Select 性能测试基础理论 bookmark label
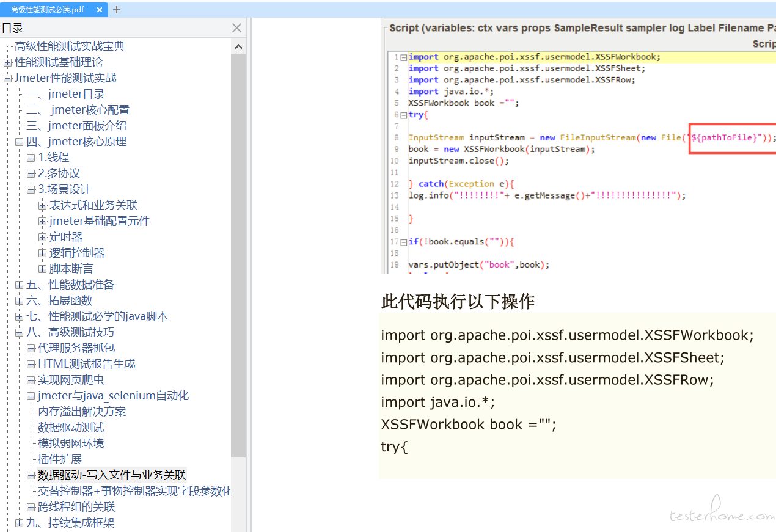Image resolution: width=776 pixels, height=532 pixels. 59,62
